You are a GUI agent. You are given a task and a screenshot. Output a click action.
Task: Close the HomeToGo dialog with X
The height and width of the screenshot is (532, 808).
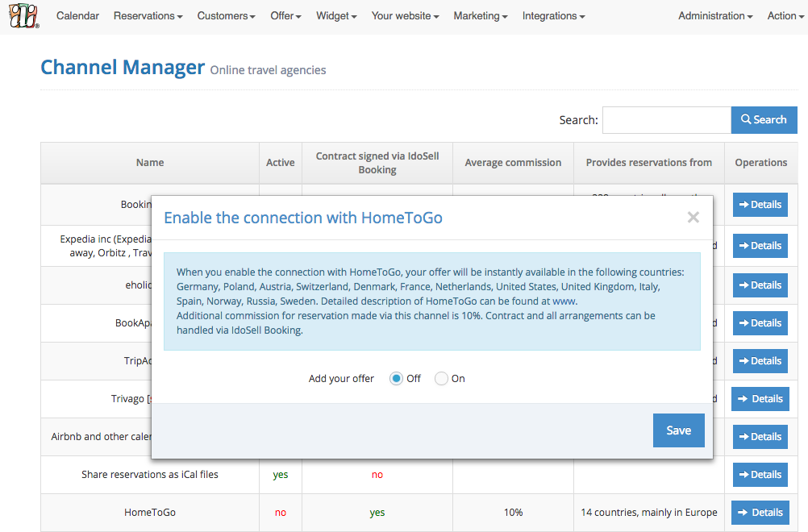(693, 217)
